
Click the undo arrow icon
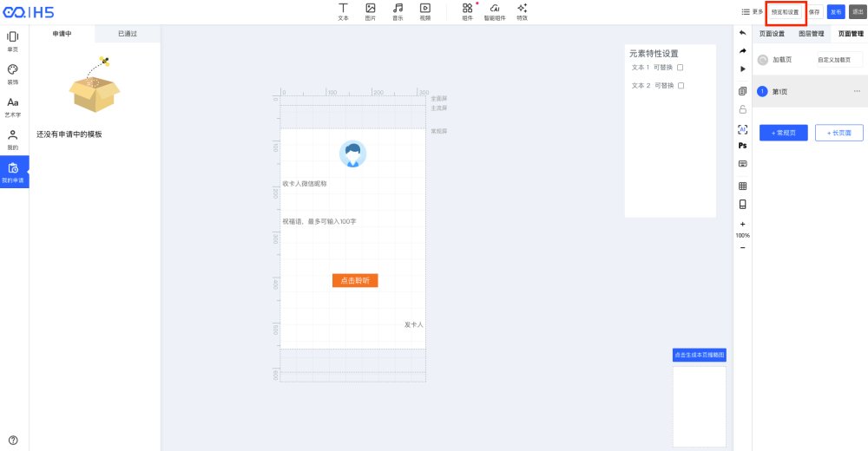742,33
